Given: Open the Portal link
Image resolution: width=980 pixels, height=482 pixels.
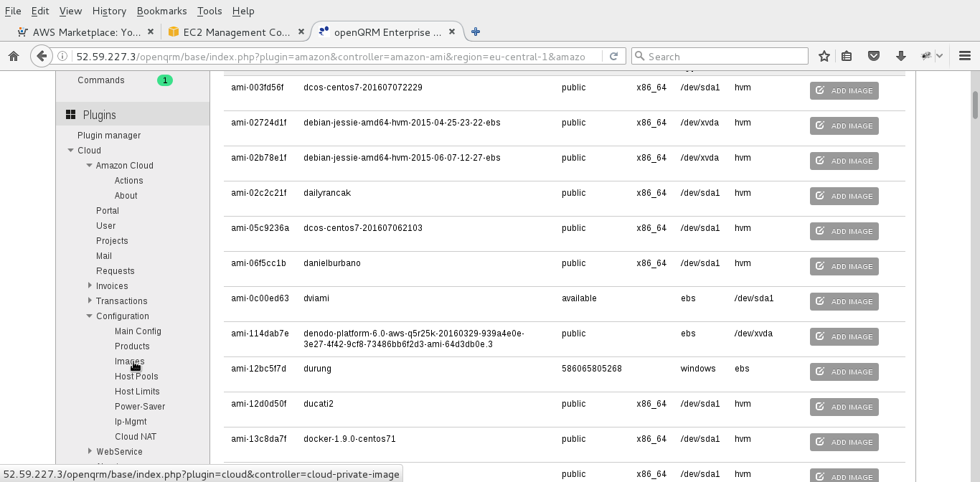Looking at the screenshot, I should 108,211.
